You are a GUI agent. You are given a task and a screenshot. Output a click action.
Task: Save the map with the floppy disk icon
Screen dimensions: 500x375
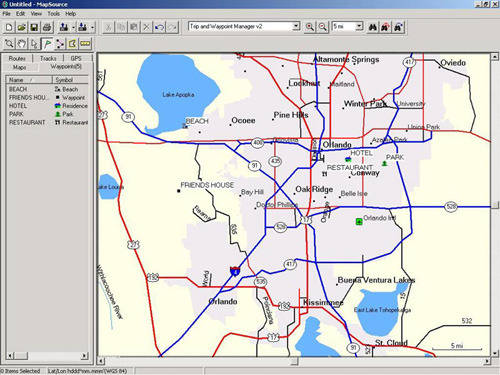[34, 27]
